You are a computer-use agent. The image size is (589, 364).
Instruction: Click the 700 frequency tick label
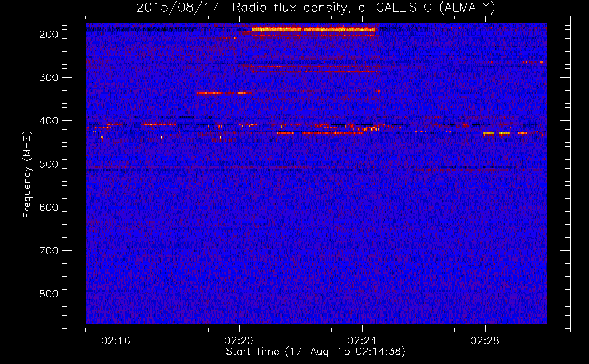click(x=49, y=251)
